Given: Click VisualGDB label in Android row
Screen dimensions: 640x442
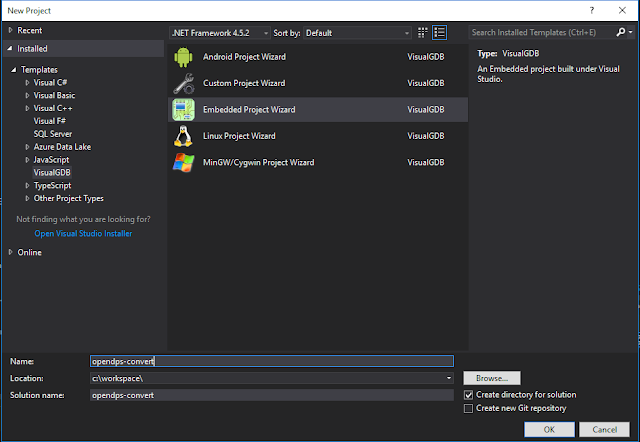Looking at the screenshot, I should click(426, 57).
